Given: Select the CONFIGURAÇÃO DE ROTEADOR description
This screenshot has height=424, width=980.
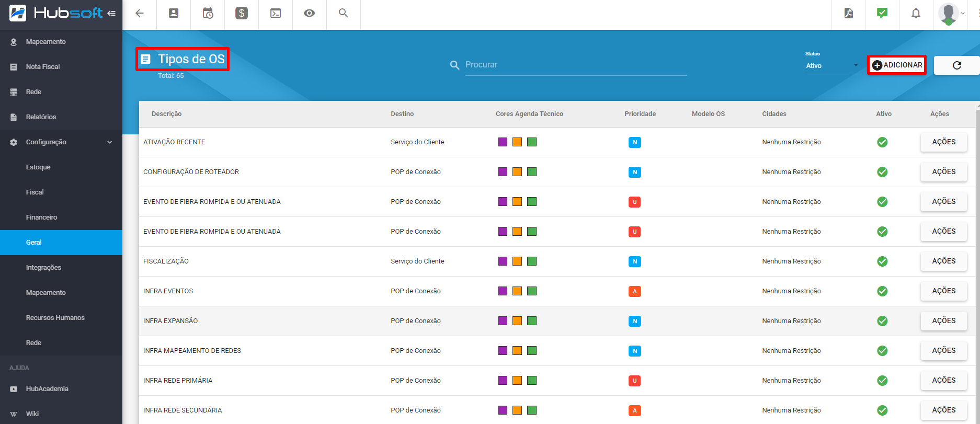Looking at the screenshot, I should [191, 172].
